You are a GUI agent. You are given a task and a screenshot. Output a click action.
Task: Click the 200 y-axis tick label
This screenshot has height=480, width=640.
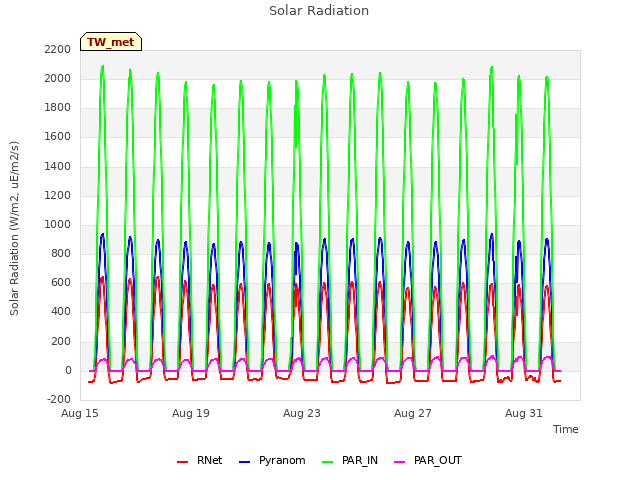[x=61, y=342]
